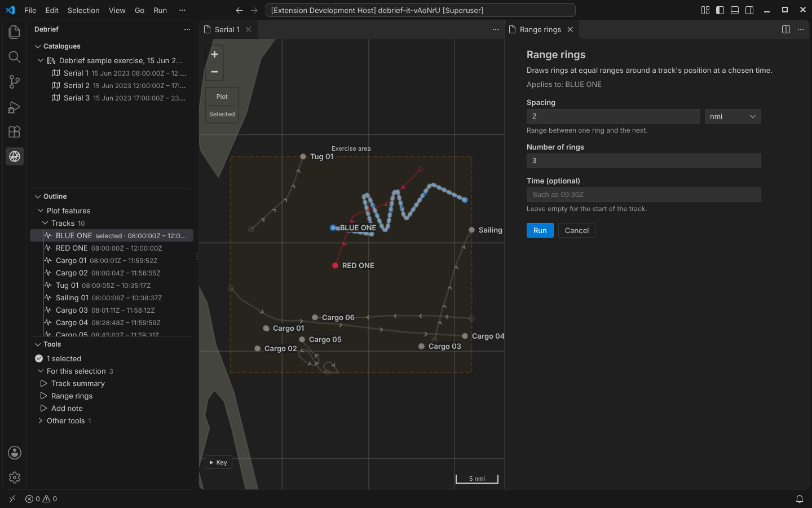The height and width of the screenshot is (508, 812).
Task: Open the Selection menu
Action: 83,10
